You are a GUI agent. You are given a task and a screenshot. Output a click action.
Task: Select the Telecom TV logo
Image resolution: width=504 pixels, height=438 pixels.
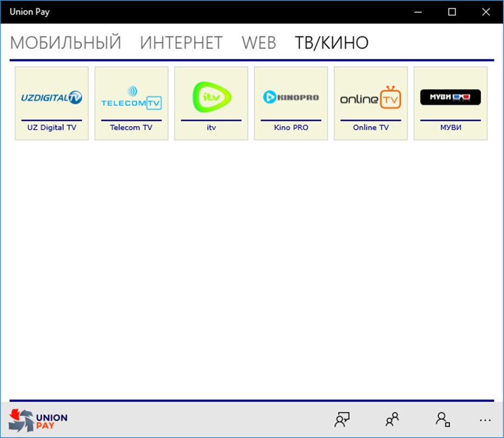tap(131, 98)
